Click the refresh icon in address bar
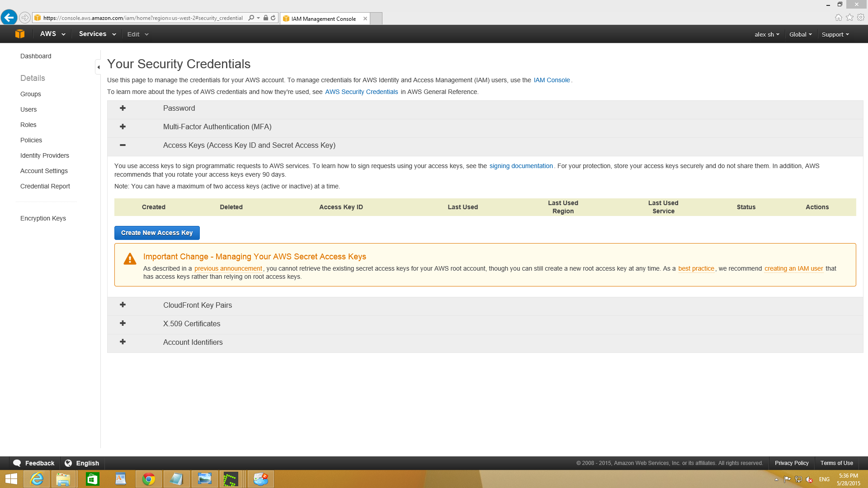 (x=273, y=18)
